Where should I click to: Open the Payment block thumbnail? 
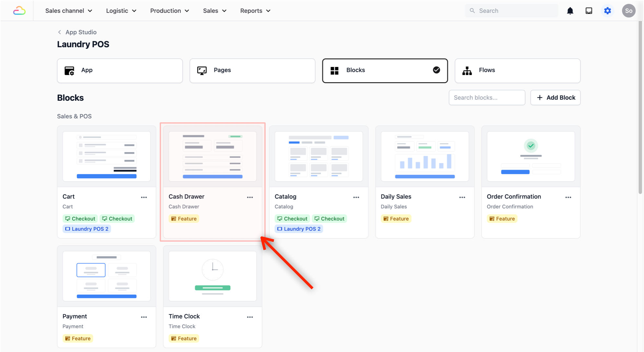107,276
